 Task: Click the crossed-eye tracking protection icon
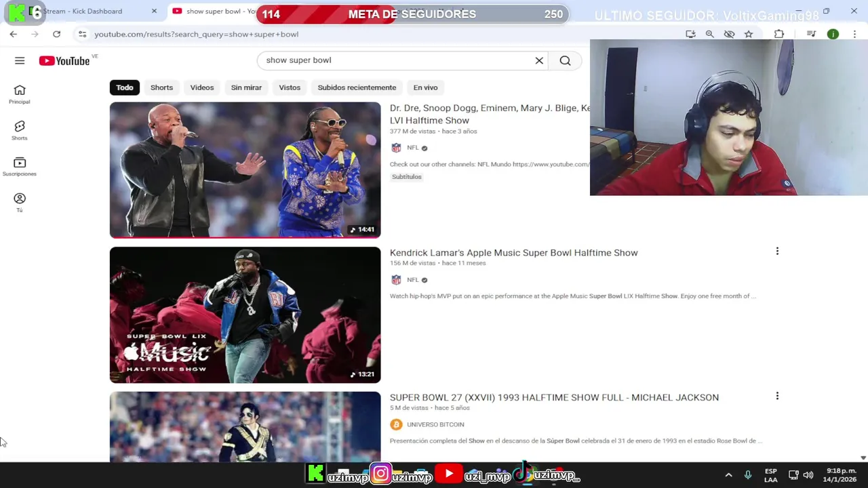pyautogui.click(x=729, y=34)
